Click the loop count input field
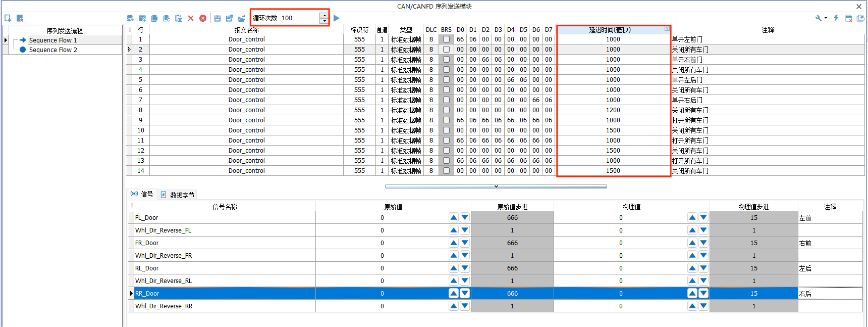 tap(300, 18)
